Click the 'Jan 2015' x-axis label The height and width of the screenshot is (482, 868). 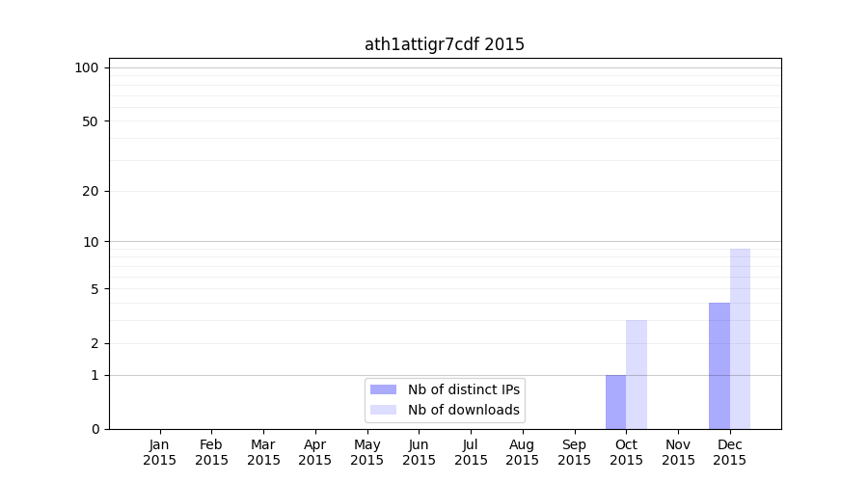[x=160, y=452]
